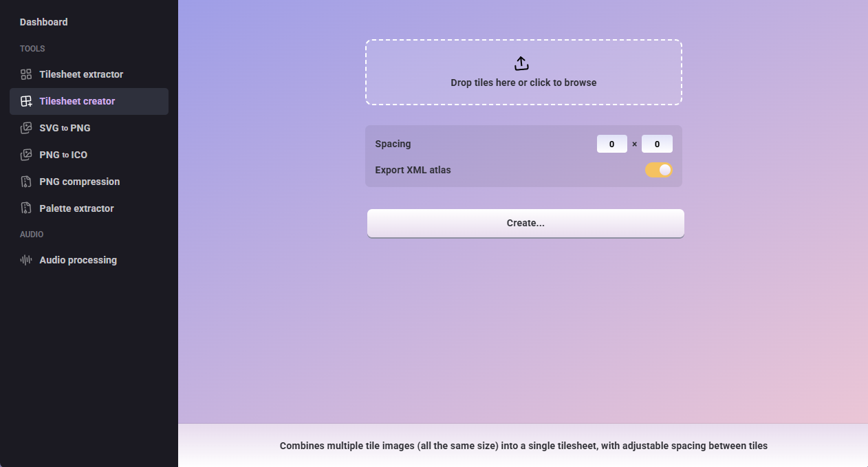Click the PNG compression file icon

(x=26, y=182)
